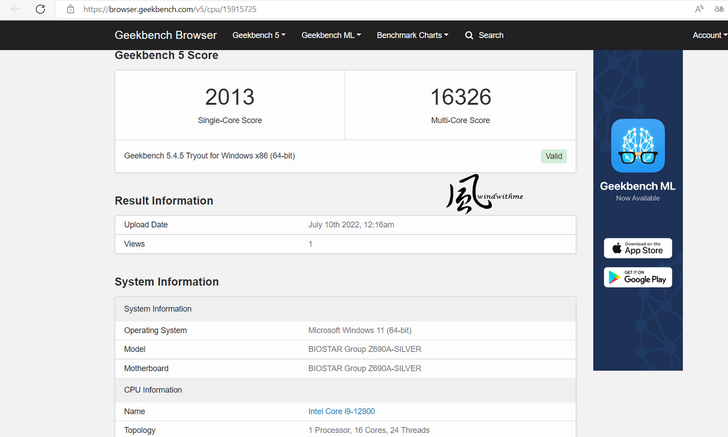Expand the Geekbench 5 dropdown menu

click(258, 35)
